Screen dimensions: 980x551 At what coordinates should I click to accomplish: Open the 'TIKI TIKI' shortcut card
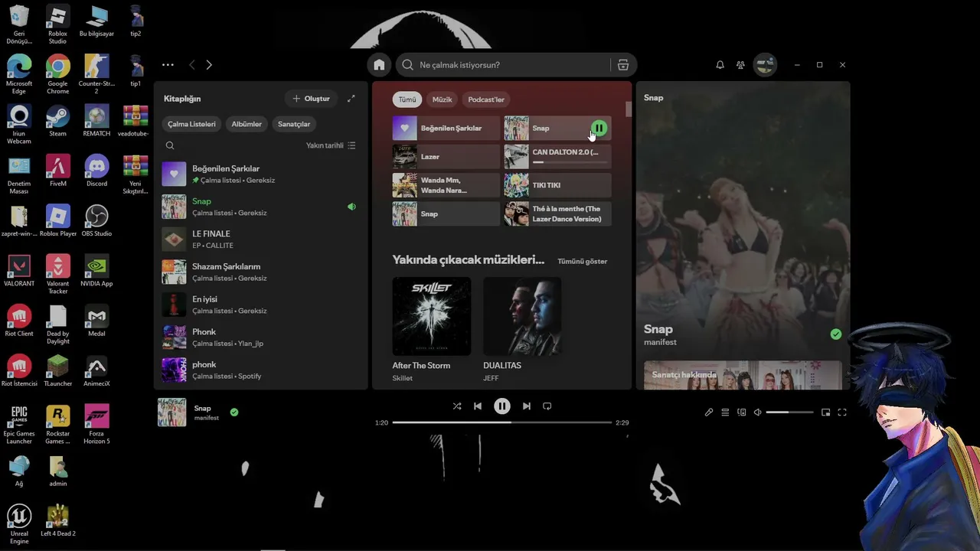[557, 185]
